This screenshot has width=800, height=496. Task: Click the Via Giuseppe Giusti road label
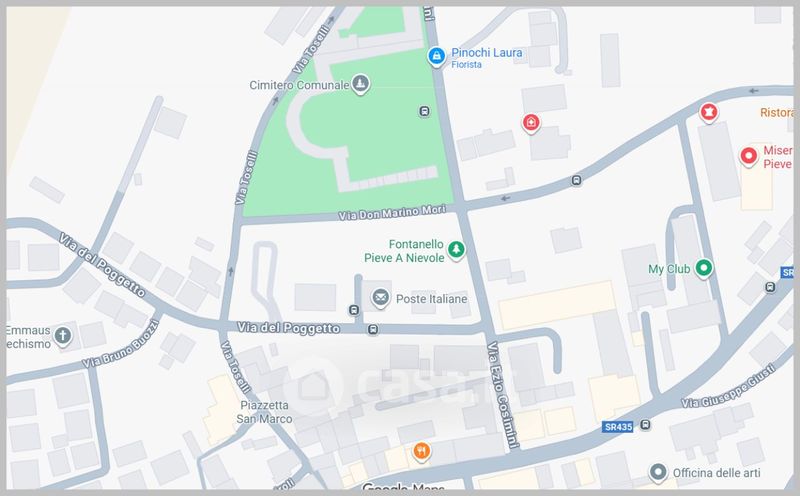pos(729,386)
